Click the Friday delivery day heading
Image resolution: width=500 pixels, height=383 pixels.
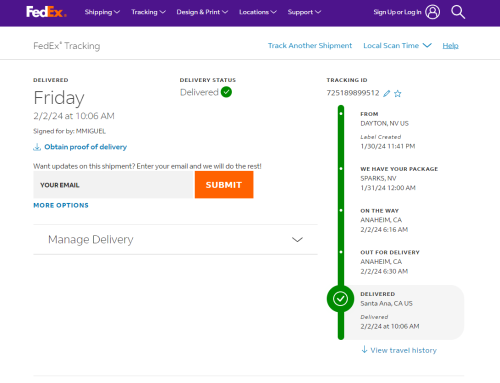59,98
